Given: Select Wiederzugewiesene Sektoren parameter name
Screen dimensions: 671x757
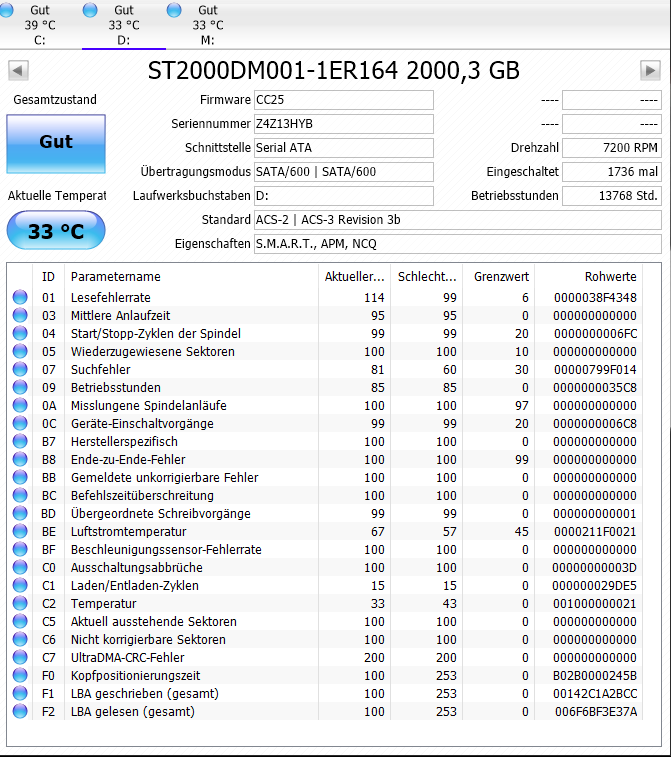Looking at the screenshot, I should (x=153, y=351).
